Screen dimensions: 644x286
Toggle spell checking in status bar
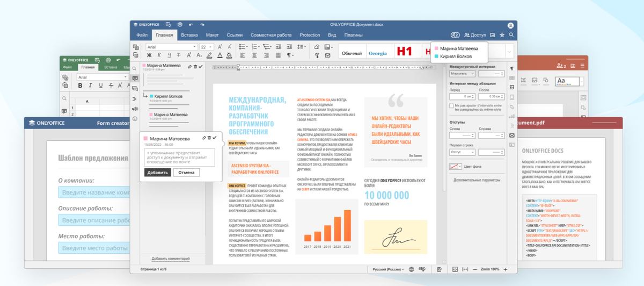coord(422,269)
